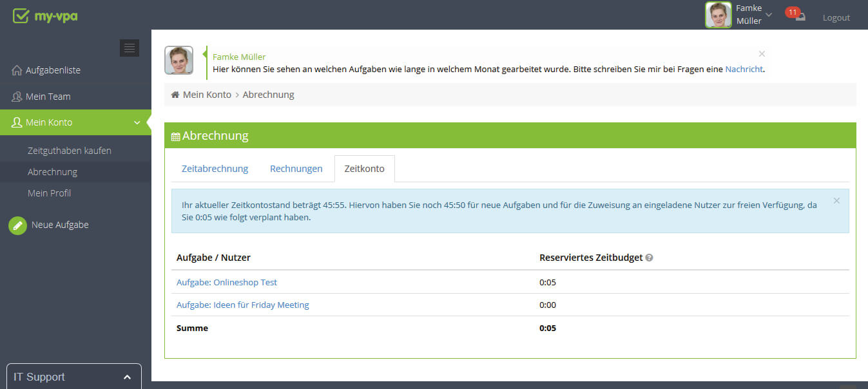Toggle the sidebar hamburger menu button
Image resolution: width=868 pixels, height=389 pixels.
[130, 48]
